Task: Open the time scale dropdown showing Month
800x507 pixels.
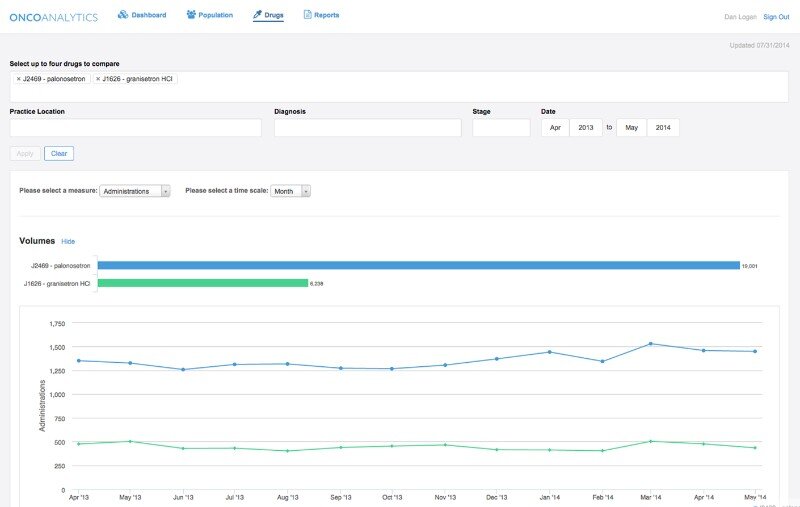Action: pyautogui.click(x=291, y=191)
